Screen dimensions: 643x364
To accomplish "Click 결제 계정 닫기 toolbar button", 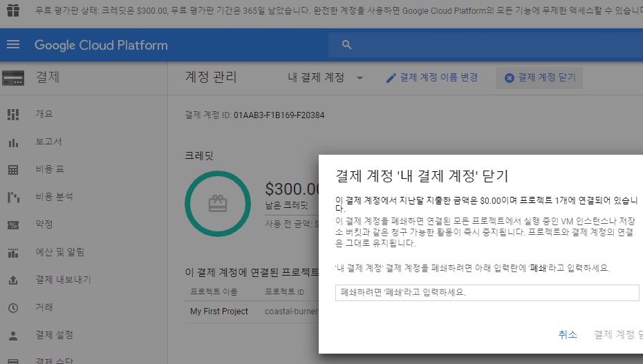I will coord(539,78).
